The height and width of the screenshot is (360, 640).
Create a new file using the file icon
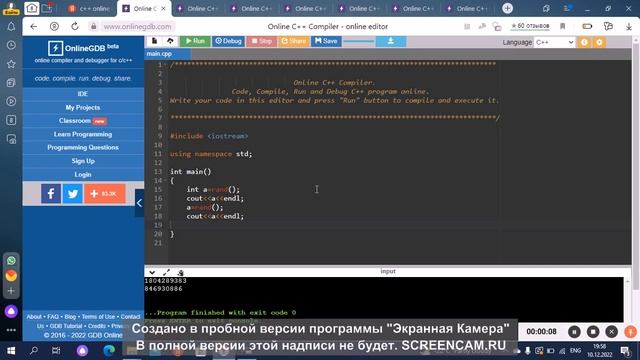click(154, 41)
